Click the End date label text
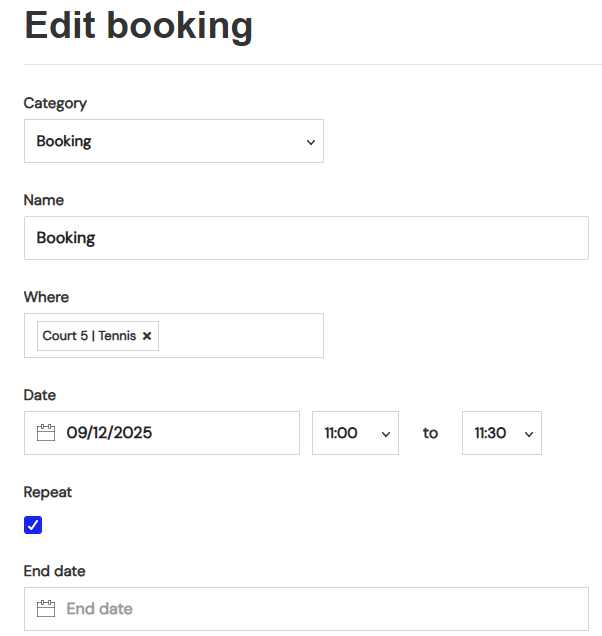The width and height of the screenshot is (602, 636). (x=54, y=571)
